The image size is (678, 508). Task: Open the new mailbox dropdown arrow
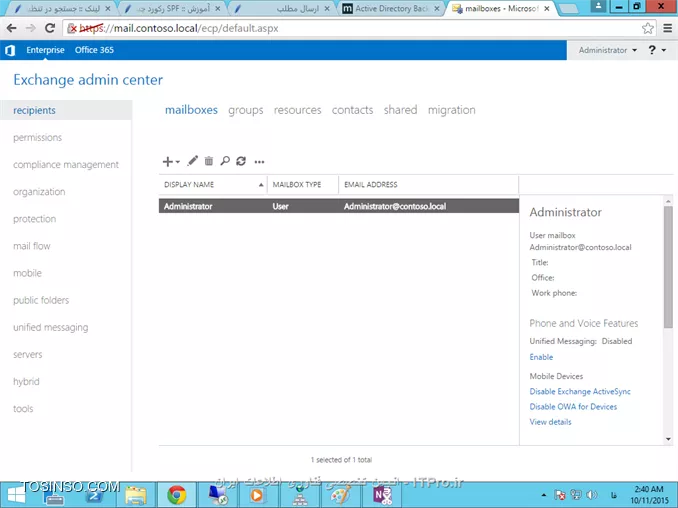click(177, 162)
